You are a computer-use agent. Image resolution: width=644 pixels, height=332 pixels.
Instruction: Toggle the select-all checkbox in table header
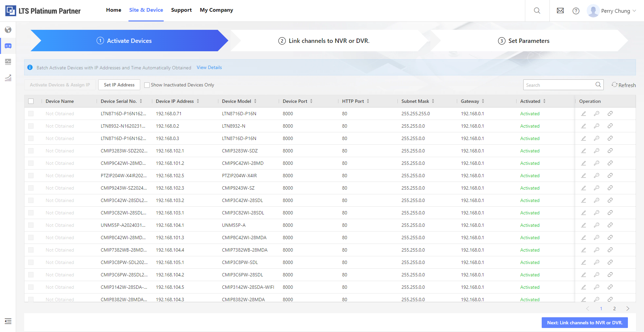31,101
